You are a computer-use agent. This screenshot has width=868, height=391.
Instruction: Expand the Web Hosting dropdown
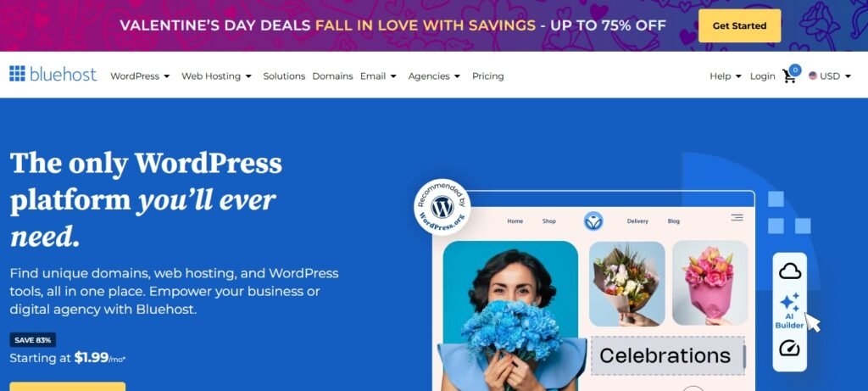[216, 76]
